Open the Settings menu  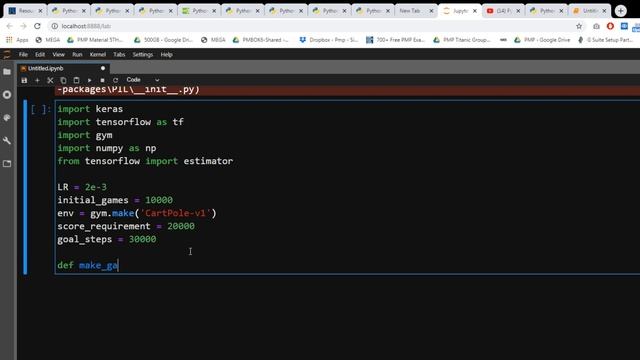[x=142, y=54]
